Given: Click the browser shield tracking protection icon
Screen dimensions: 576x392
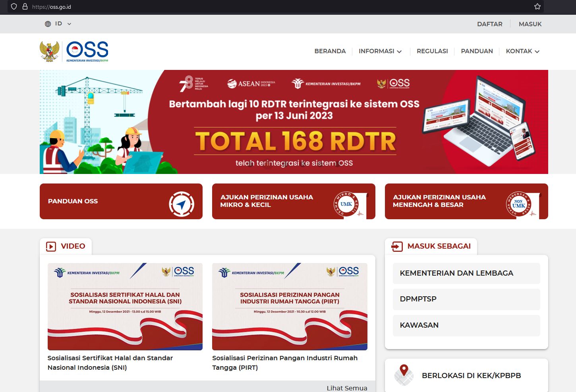Looking at the screenshot, I should pyautogui.click(x=14, y=7).
